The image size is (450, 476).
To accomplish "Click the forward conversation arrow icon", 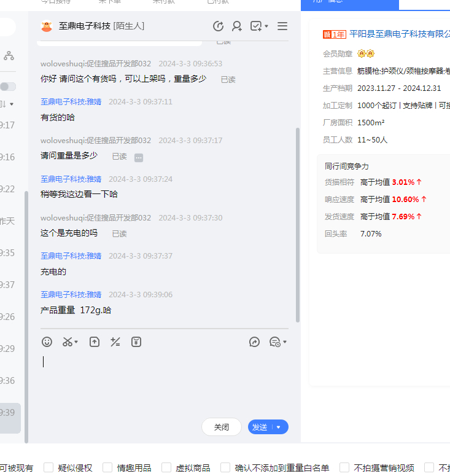I will [254, 342].
